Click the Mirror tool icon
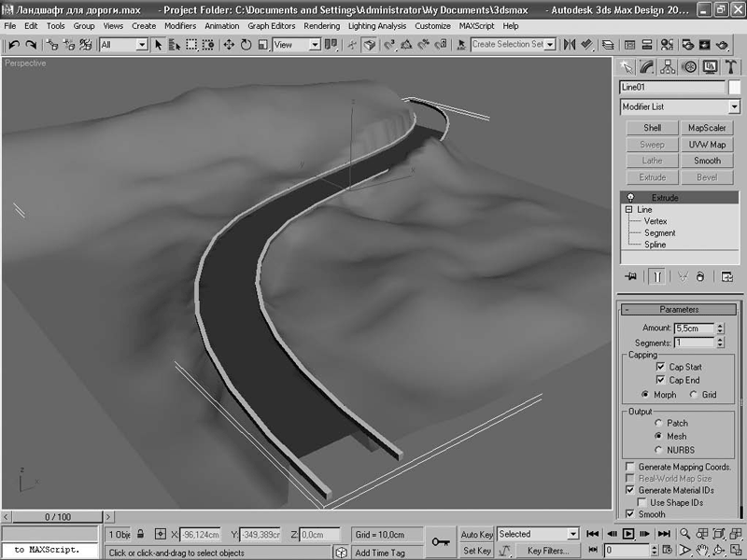The image size is (747, 560). pos(570,45)
